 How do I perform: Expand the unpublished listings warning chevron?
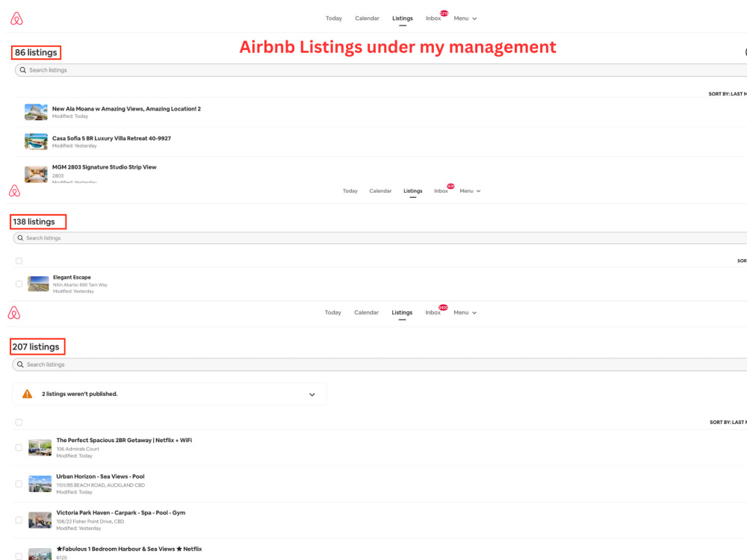click(x=312, y=394)
